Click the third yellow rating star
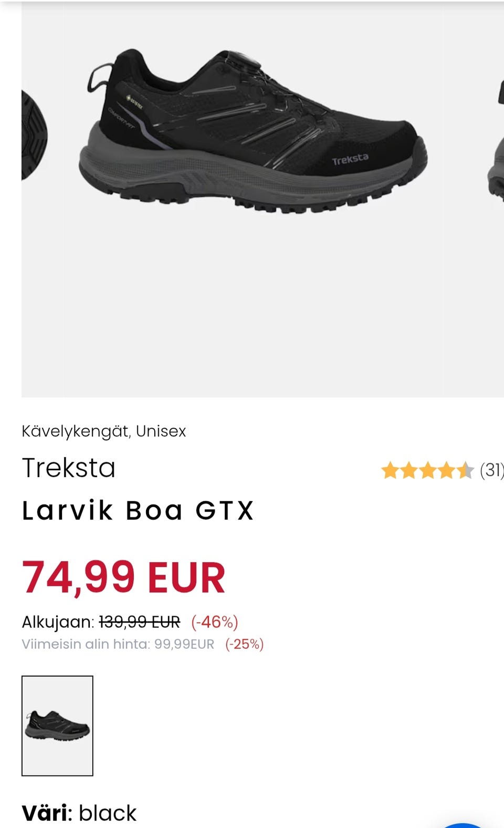The image size is (504, 828). click(428, 470)
